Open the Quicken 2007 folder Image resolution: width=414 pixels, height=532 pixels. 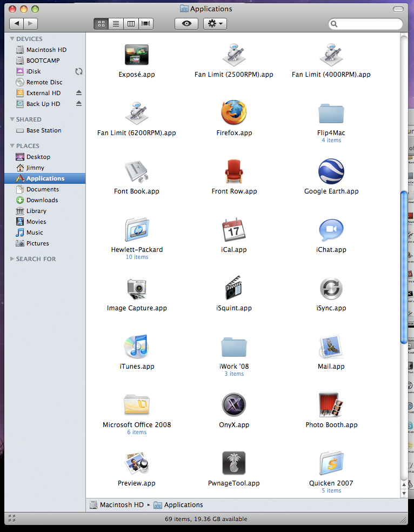pyautogui.click(x=331, y=463)
